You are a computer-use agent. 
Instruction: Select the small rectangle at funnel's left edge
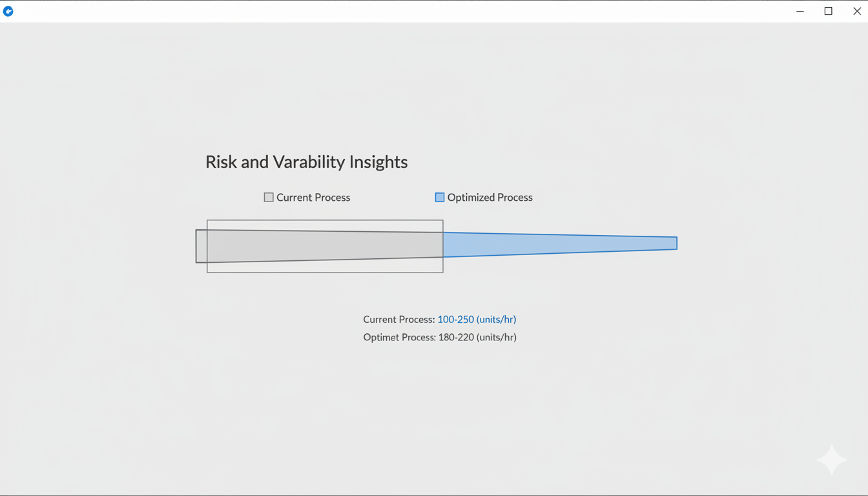click(201, 246)
